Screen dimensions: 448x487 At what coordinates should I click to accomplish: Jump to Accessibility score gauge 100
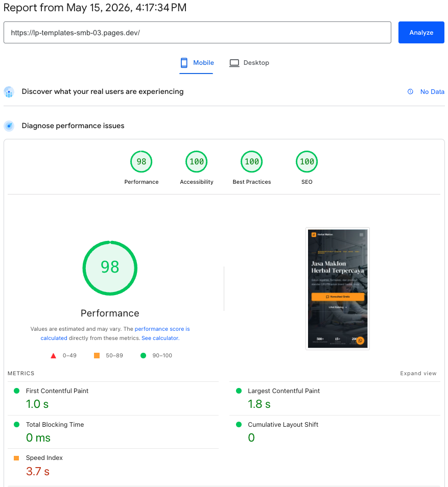[x=197, y=161]
